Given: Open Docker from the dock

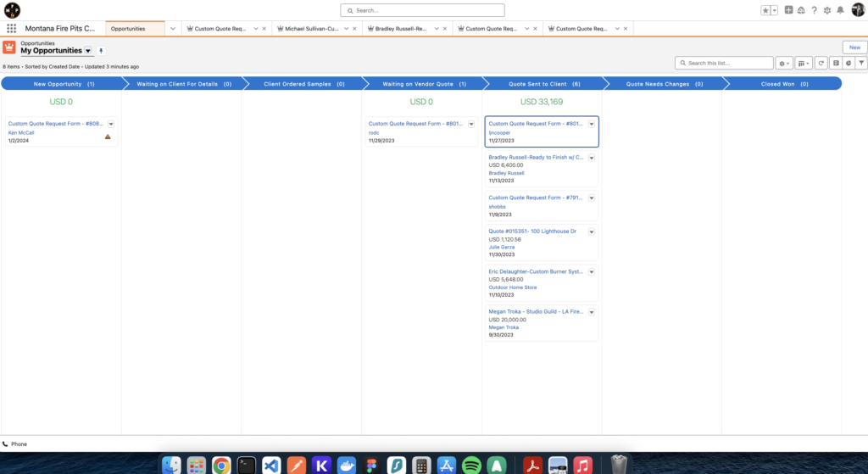Looking at the screenshot, I should point(347,466).
